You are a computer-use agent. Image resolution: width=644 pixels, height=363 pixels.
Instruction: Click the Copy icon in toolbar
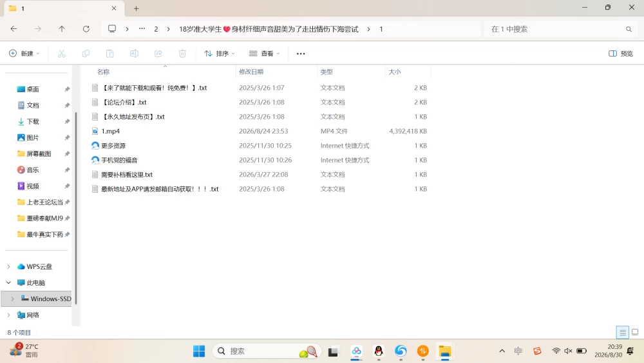(86, 54)
